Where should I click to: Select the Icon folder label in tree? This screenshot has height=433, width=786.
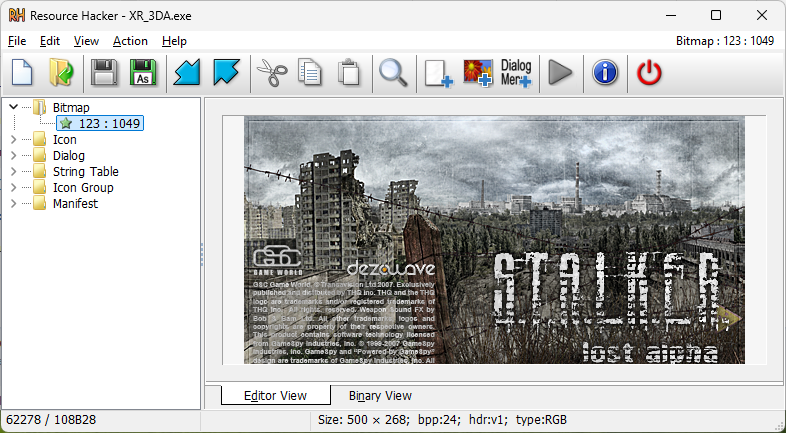(x=65, y=139)
